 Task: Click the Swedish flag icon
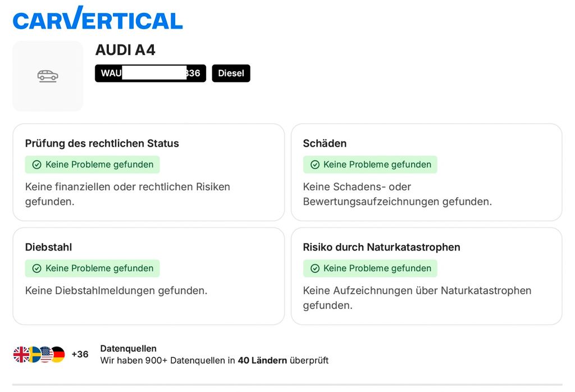[34, 354]
